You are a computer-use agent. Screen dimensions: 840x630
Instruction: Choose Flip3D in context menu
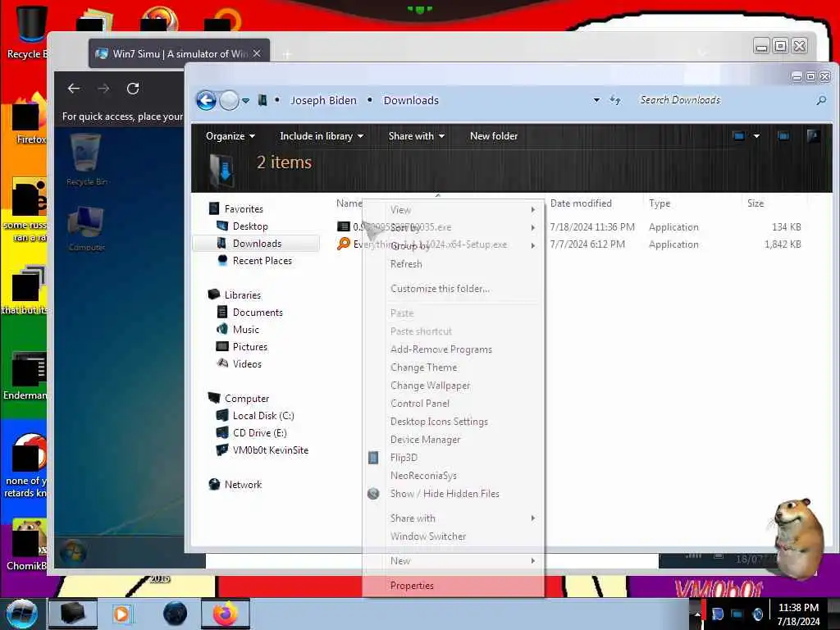tap(453, 458)
